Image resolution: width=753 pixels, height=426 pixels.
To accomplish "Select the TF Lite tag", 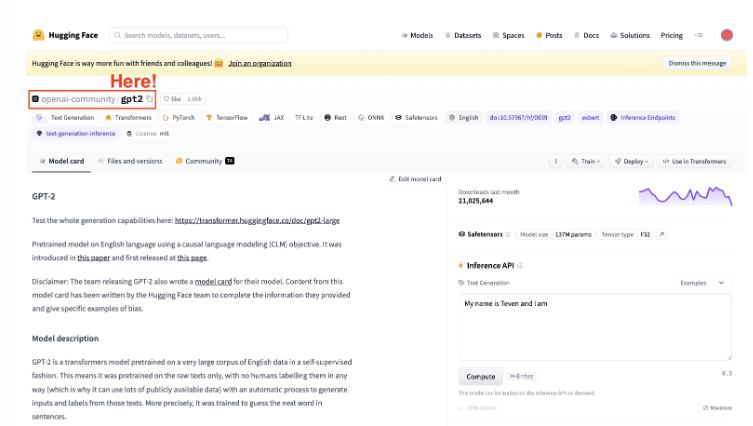I will pos(304,118).
